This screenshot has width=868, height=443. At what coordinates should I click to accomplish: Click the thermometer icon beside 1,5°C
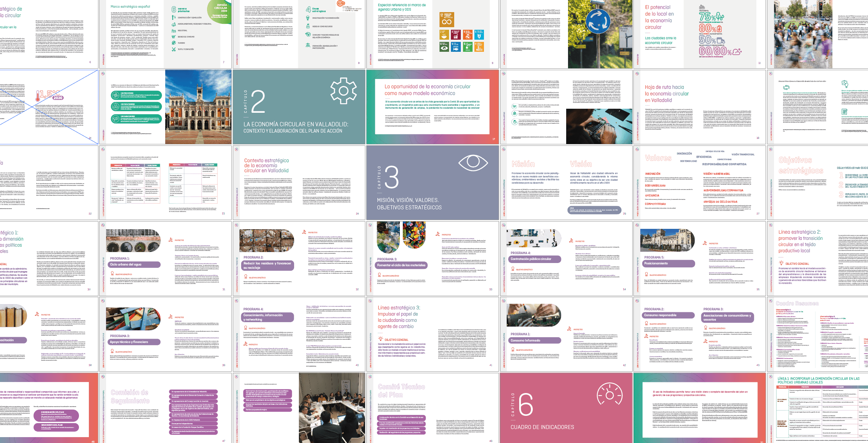tap(38, 97)
